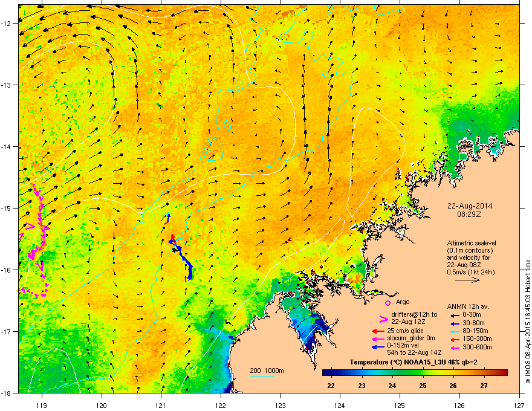Click longitude axis label '126'
Screen dimensions: 532x411
click(x=459, y=405)
